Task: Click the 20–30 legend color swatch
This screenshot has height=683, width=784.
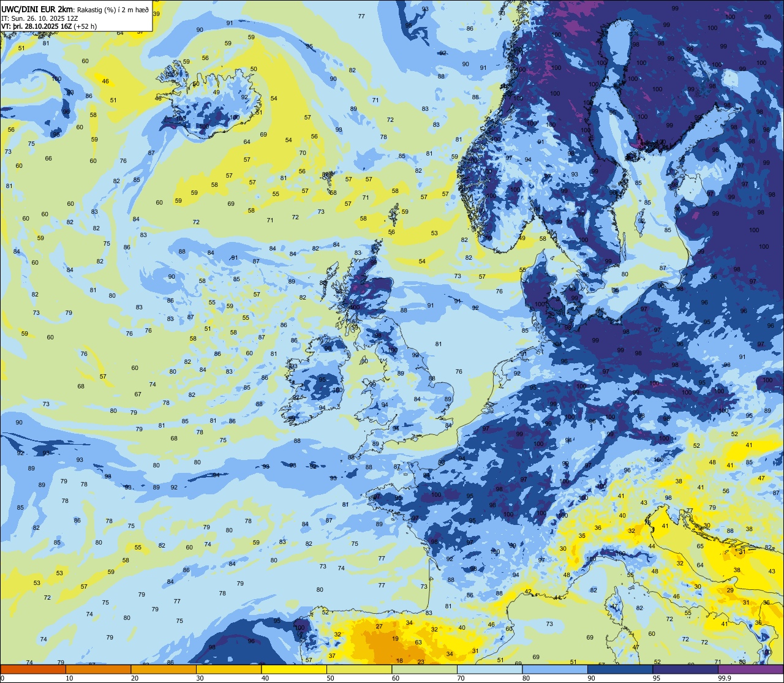Action: click(164, 669)
